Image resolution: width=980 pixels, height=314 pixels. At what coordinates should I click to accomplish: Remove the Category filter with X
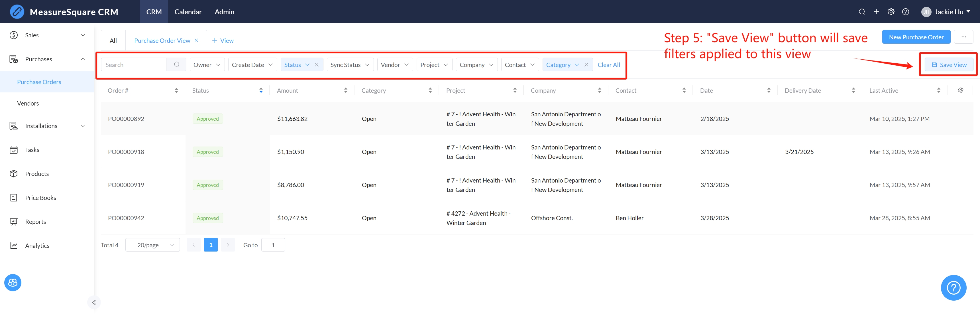(x=586, y=65)
